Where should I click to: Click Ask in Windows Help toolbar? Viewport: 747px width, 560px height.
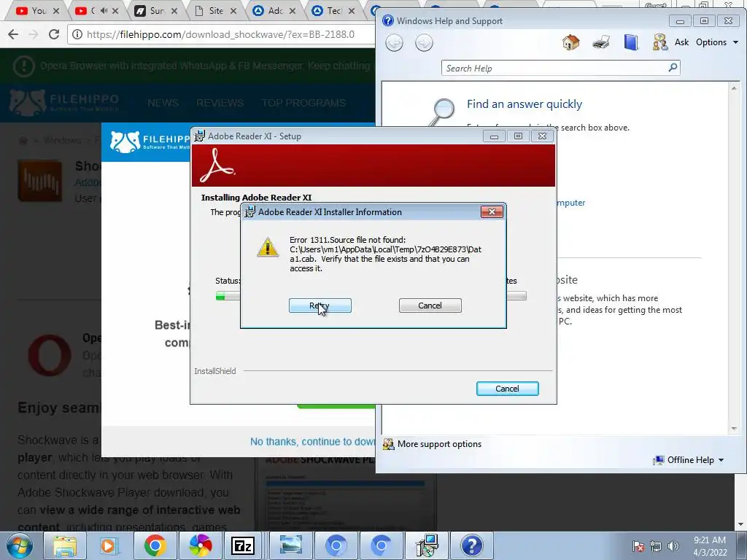click(x=682, y=42)
